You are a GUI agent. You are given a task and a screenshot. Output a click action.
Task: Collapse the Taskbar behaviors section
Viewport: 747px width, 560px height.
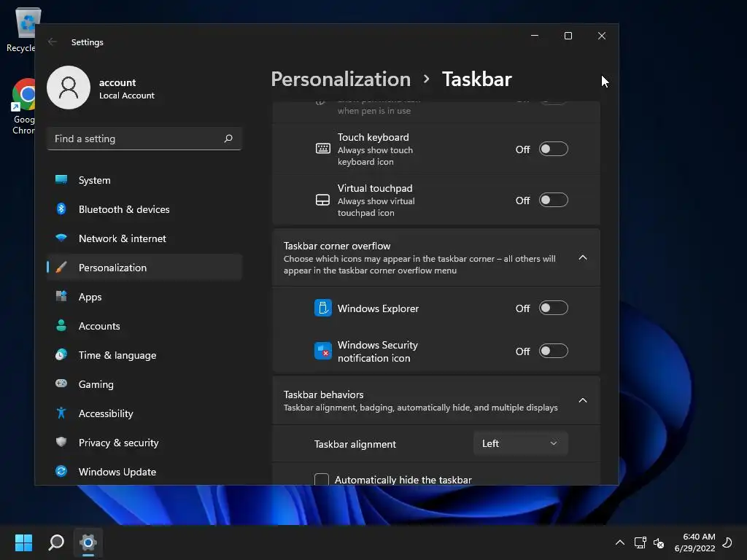pyautogui.click(x=583, y=400)
